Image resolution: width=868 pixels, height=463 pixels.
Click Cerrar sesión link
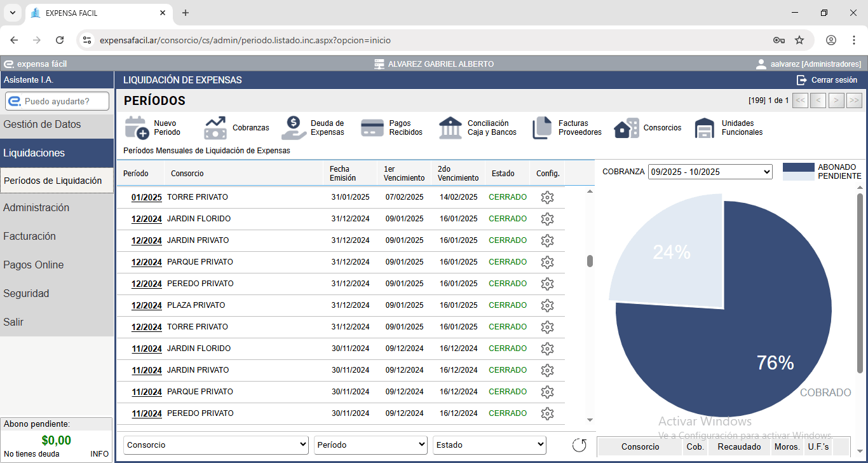click(x=827, y=80)
